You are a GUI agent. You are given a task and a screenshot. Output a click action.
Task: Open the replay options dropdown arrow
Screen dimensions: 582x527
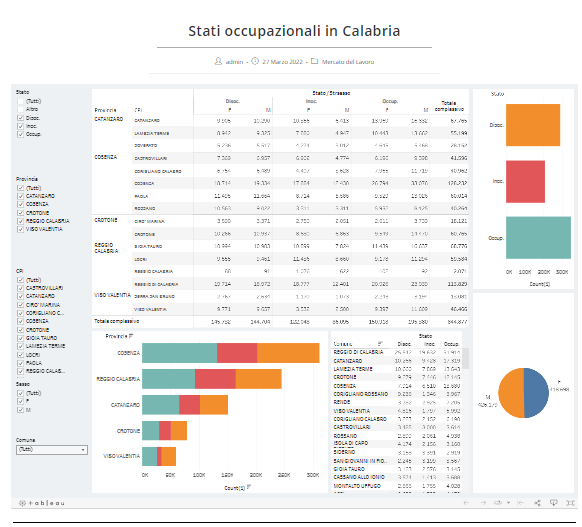508,503
